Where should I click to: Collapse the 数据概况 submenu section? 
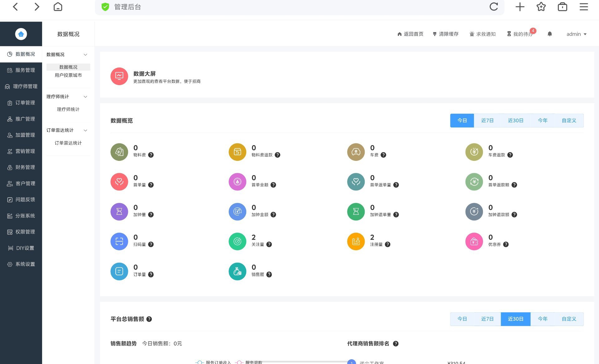[x=85, y=55]
